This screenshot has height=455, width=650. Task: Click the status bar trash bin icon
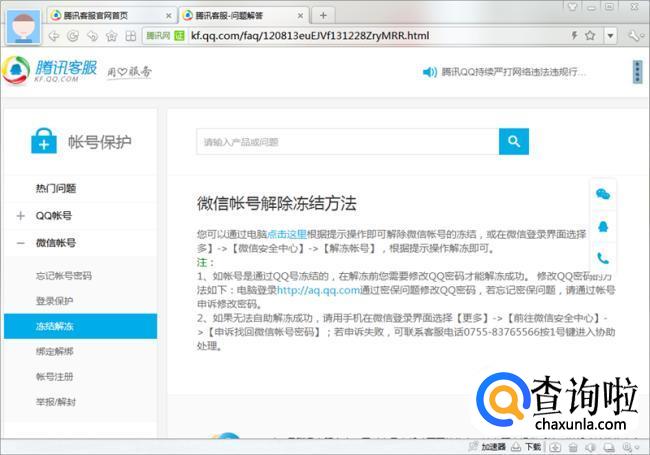coord(573,447)
